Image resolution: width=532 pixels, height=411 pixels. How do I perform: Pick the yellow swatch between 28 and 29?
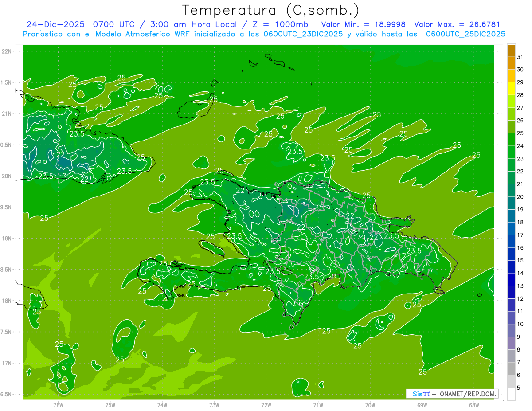point(511,89)
